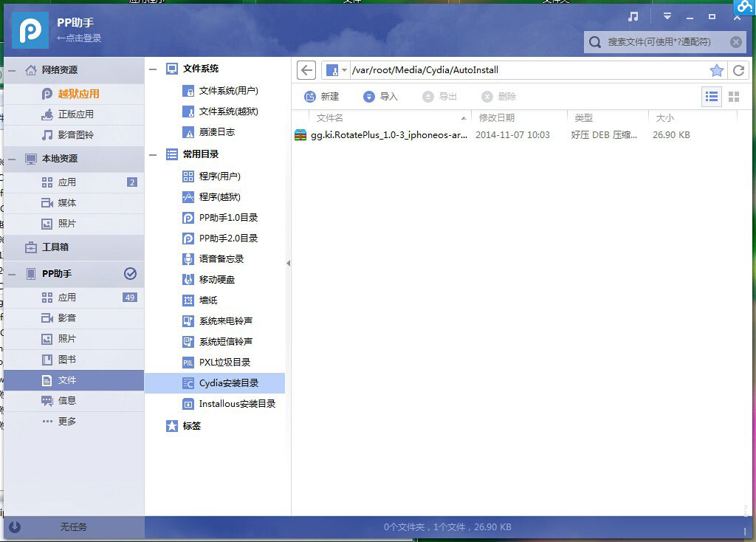Image resolution: width=756 pixels, height=542 pixels.
Task: Open 语音备忘录 folder
Action: [x=213, y=259]
